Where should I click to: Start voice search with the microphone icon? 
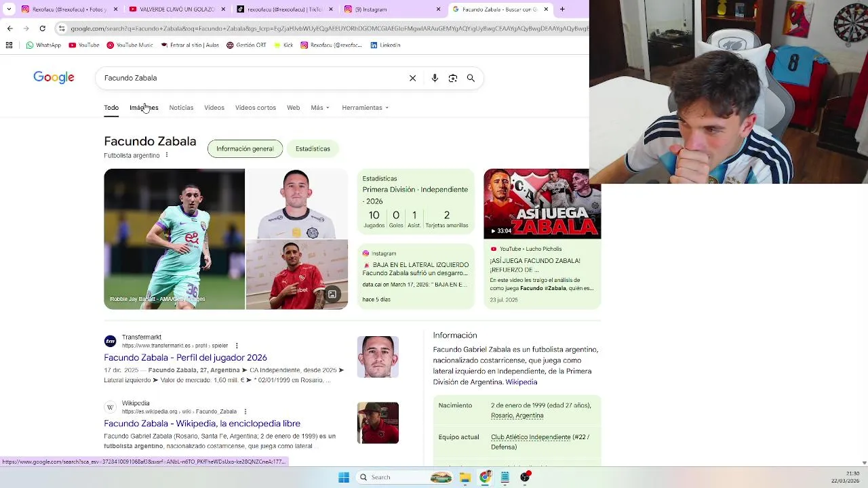435,78
